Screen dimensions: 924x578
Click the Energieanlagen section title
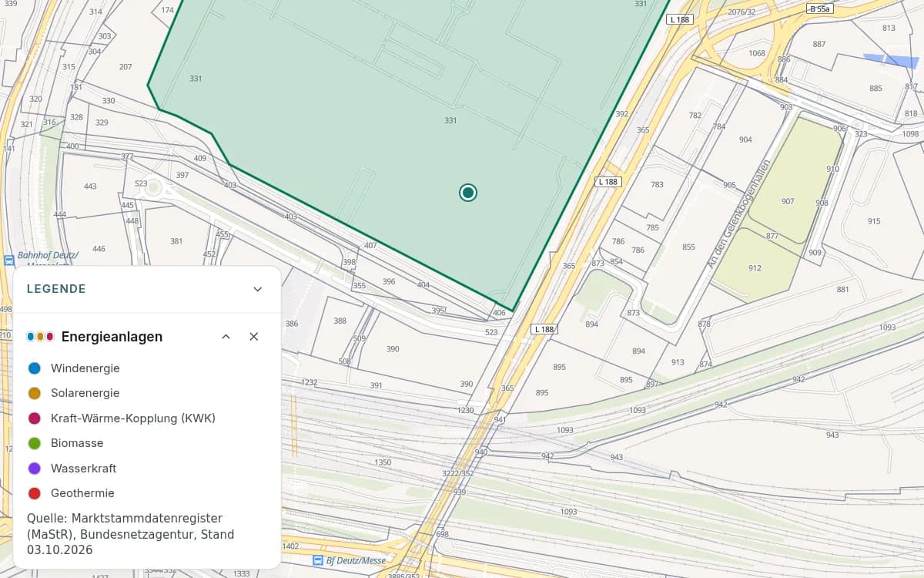coord(112,337)
